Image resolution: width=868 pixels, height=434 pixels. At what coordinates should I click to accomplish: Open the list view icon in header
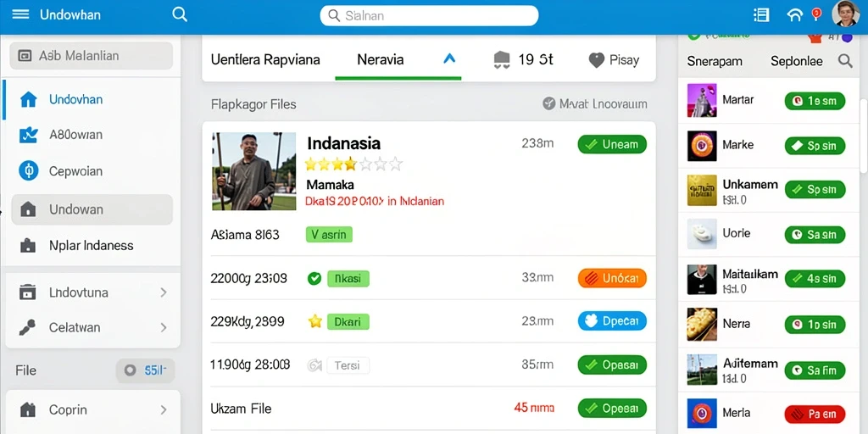762,15
